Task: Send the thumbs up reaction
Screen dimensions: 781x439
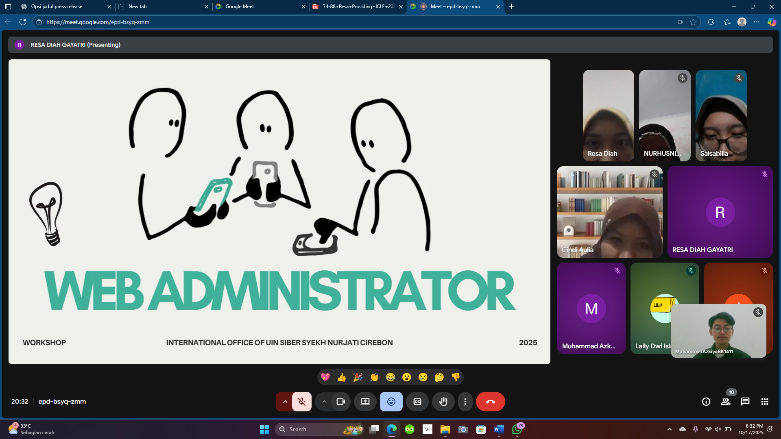Action: pos(342,377)
